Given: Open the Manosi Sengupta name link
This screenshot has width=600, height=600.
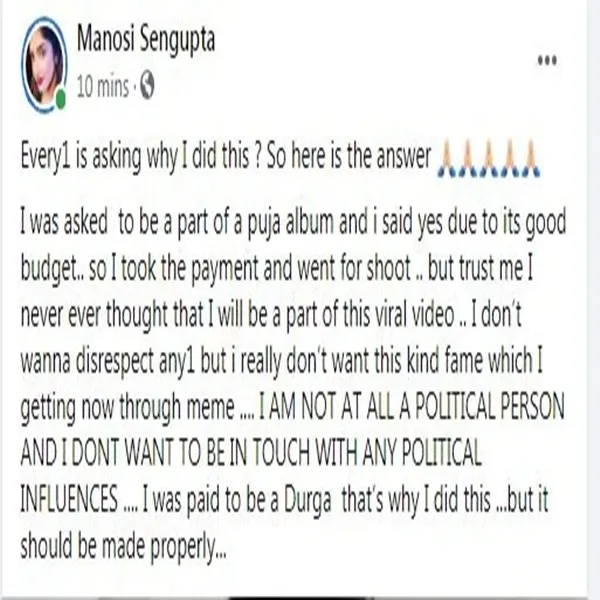Looking at the screenshot, I should 146,40.
